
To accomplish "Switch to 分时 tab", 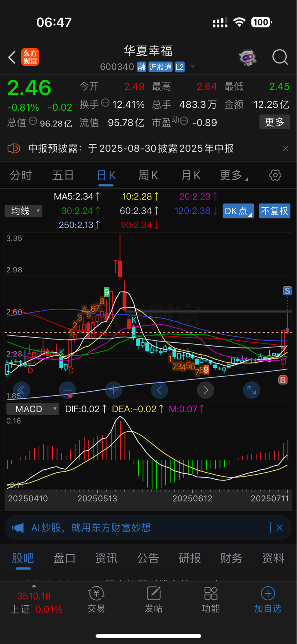I will coord(21,176).
